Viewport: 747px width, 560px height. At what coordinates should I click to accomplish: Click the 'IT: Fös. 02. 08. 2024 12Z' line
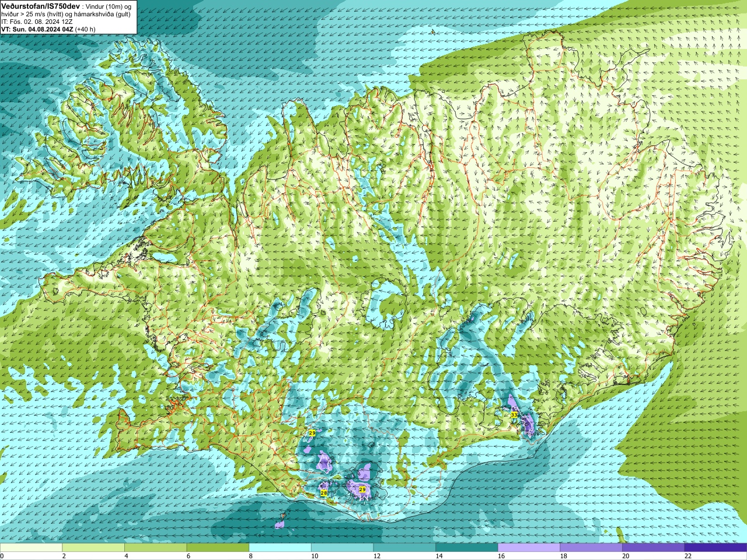37,22
